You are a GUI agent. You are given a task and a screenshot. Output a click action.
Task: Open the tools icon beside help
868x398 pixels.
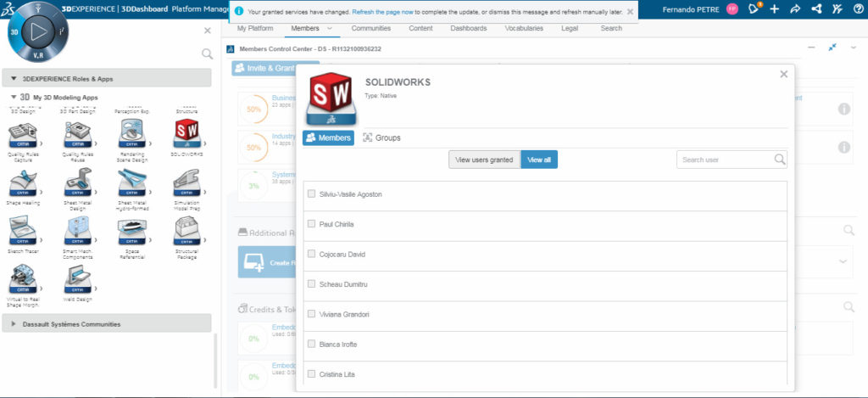(x=837, y=8)
